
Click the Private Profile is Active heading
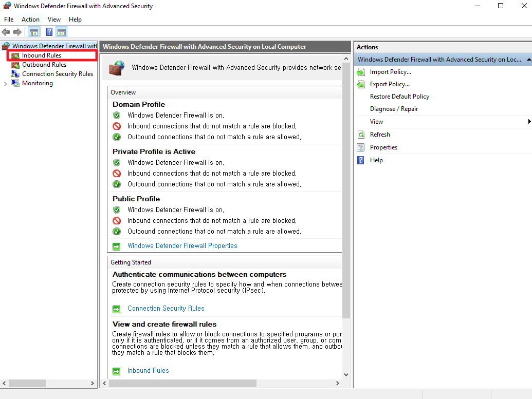[154, 151]
